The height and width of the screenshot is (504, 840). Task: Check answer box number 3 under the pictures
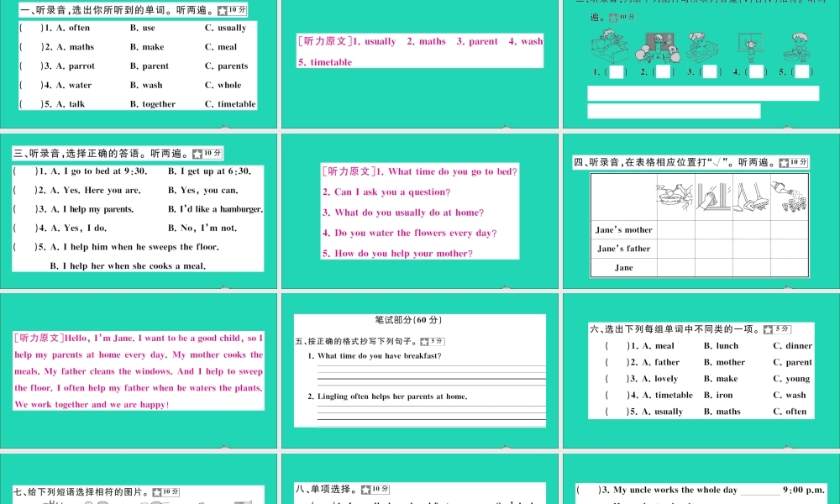pyautogui.click(x=710, y=72)
